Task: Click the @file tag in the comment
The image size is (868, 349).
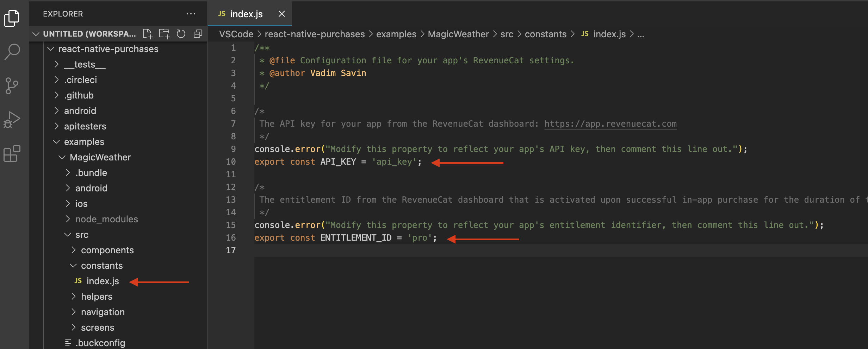Action: click(282, 61)
